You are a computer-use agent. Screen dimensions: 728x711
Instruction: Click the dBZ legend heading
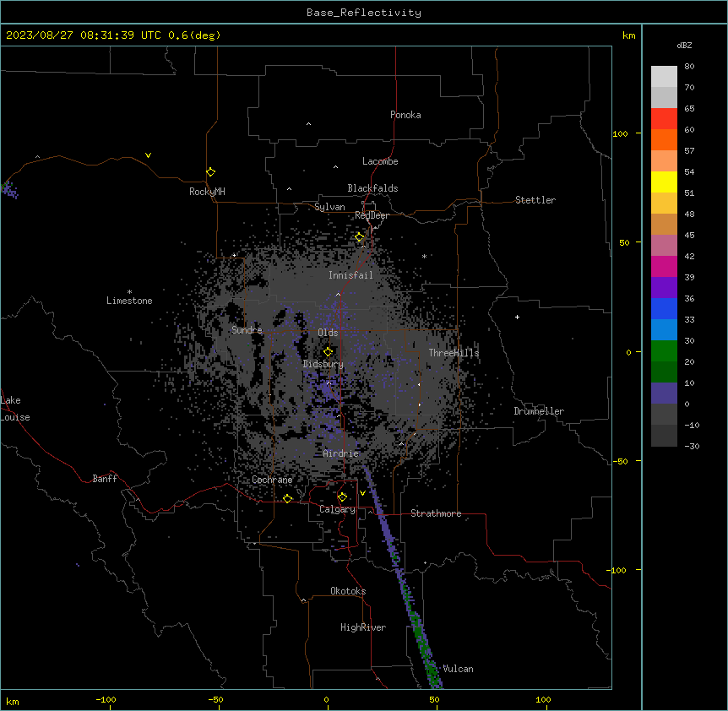684,45
